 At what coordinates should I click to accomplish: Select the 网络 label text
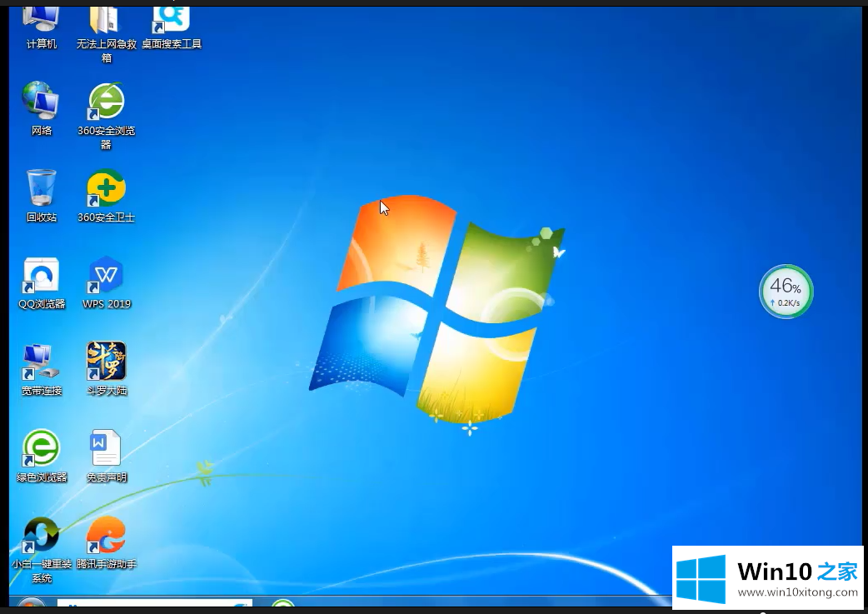[x=42, y=131]
